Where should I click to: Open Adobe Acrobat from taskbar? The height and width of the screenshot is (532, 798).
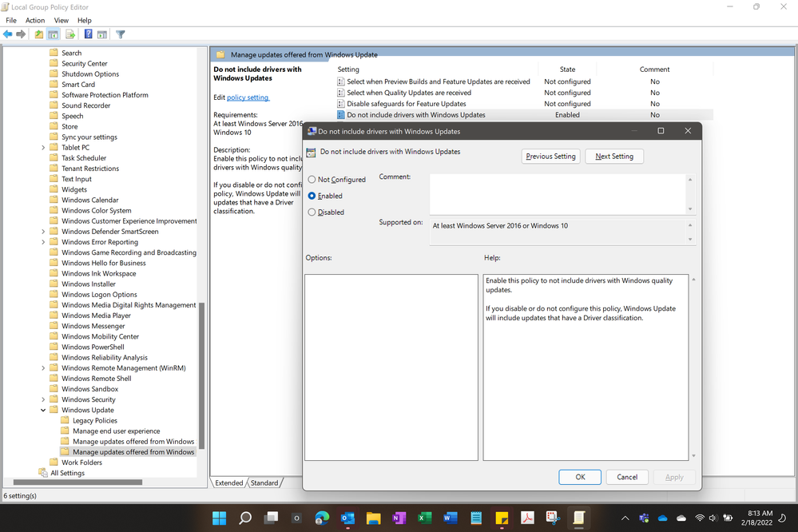(527, 518)
